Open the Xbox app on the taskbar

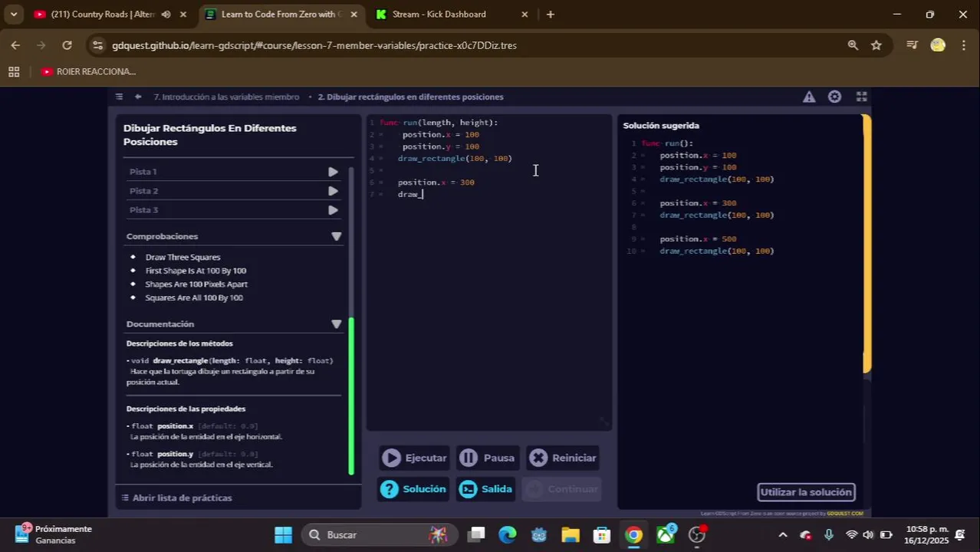pyautogui.click(x=665, y=534)
